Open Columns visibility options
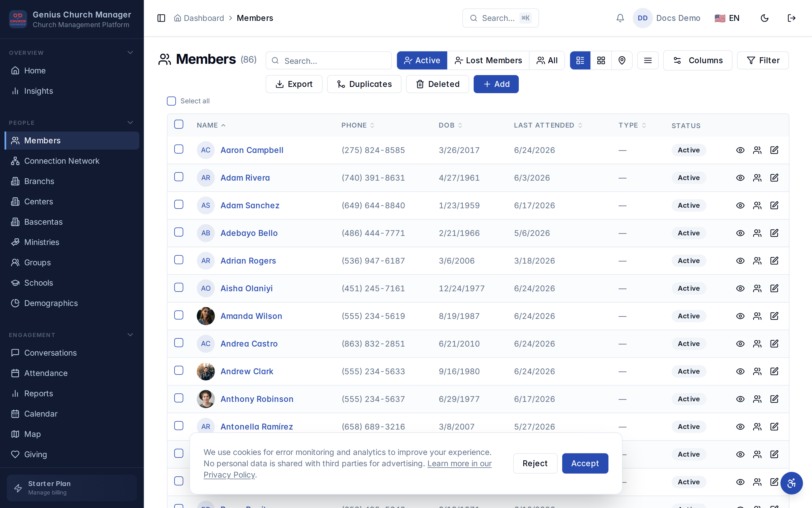The width and height of the screenshot is (812, 508). (x=698, y=60)
